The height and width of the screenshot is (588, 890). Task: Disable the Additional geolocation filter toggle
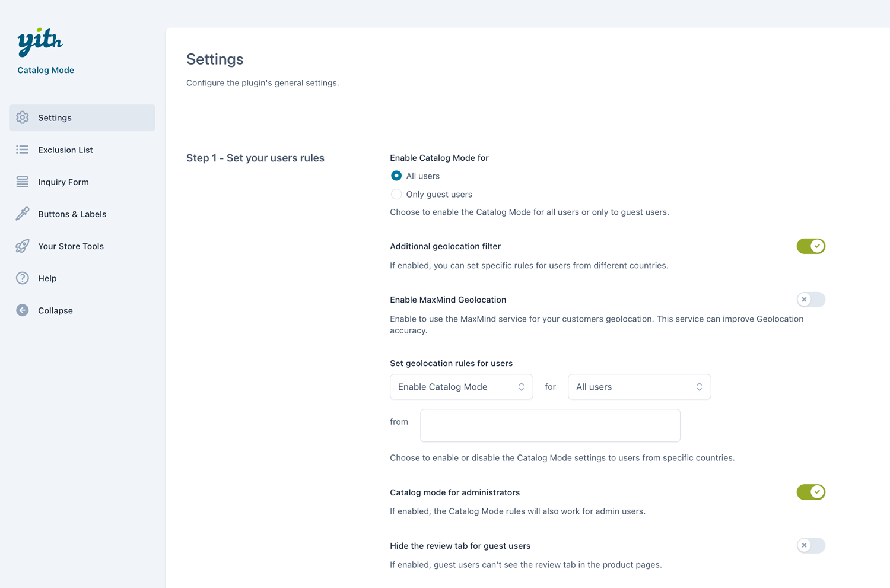tap(810, 246)
